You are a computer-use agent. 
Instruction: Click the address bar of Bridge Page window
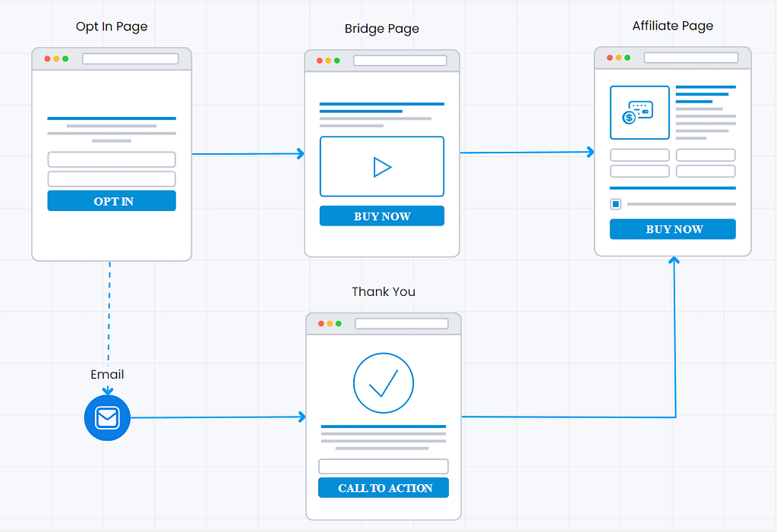tap(400, 61)
